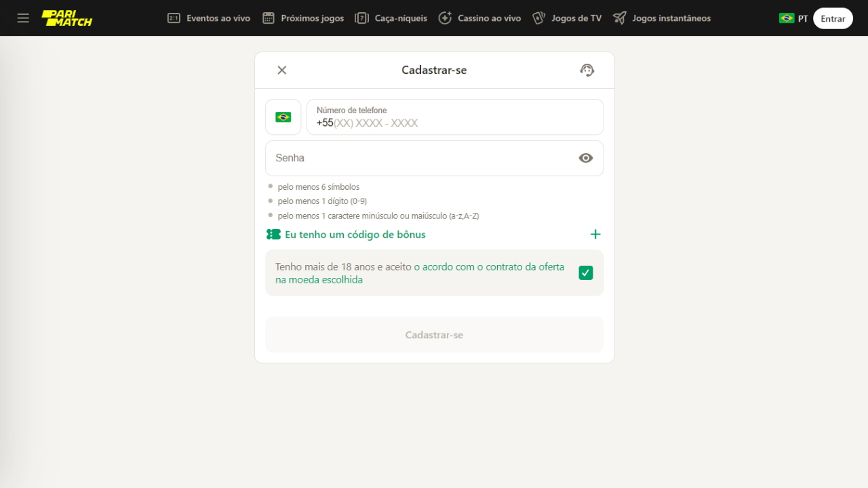The height and width of the screenshot is (488, 868).
Task: Click Eu tenho um código de bônus
Action: pyautogui.click(x=355, y=235)
